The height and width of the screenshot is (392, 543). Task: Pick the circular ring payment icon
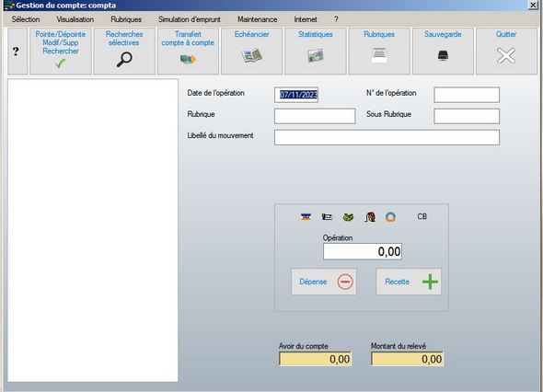pos(390,217)
